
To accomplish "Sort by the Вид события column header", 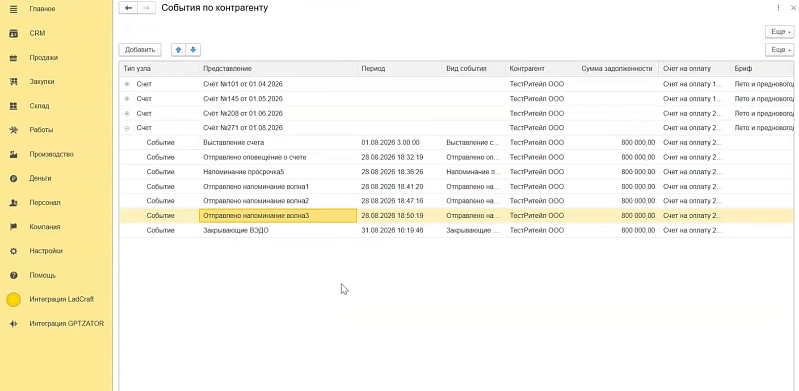I will click(x=473, y=68).
